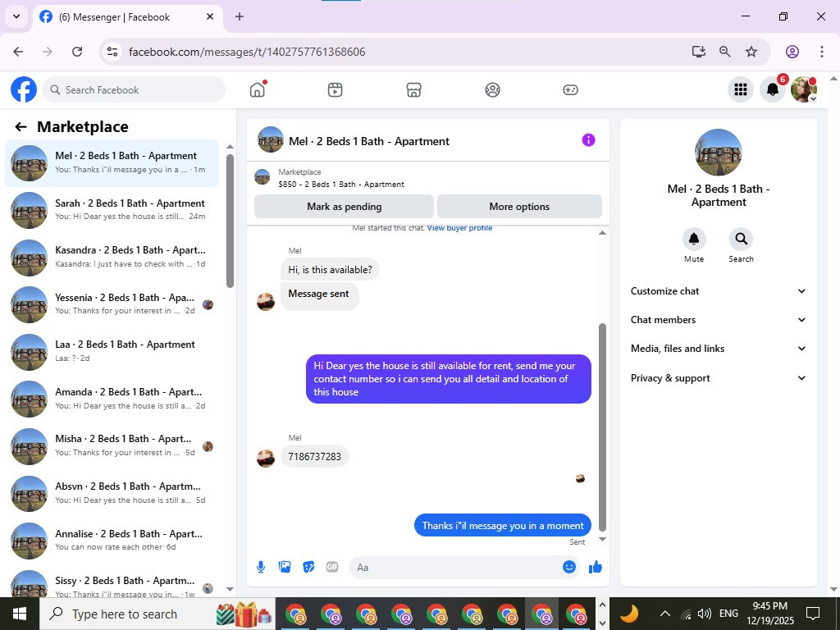Open Amanda's apartment conversation
Image resolution: width=840 pixels, height=630 pixels.
[x=112, y=399]
